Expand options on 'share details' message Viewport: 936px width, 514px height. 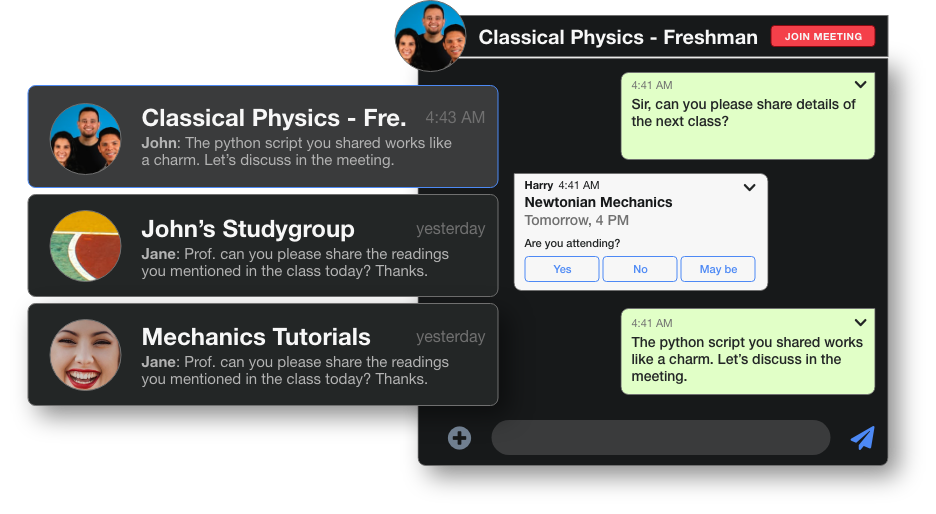coord(860,85)
